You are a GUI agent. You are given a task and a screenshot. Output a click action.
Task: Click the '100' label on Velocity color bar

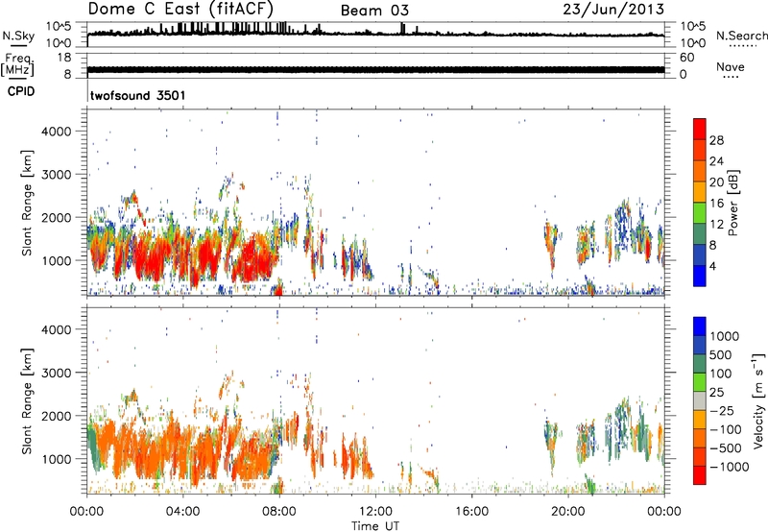(721, 374)
